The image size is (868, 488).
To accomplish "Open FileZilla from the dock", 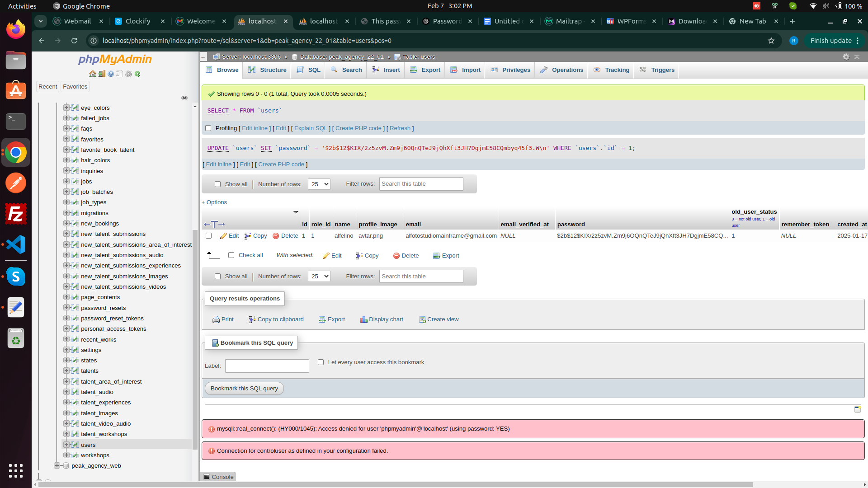I will coord(16,214).
